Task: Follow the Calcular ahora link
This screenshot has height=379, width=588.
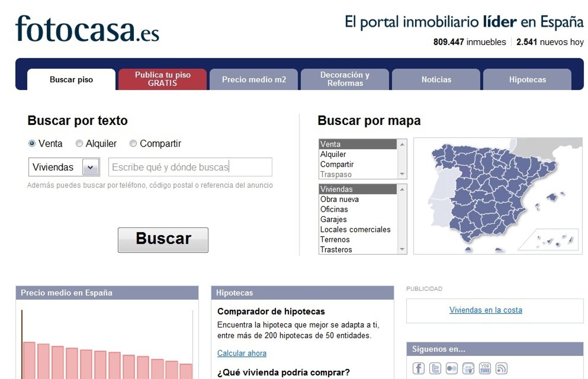Action: point(242,353)
